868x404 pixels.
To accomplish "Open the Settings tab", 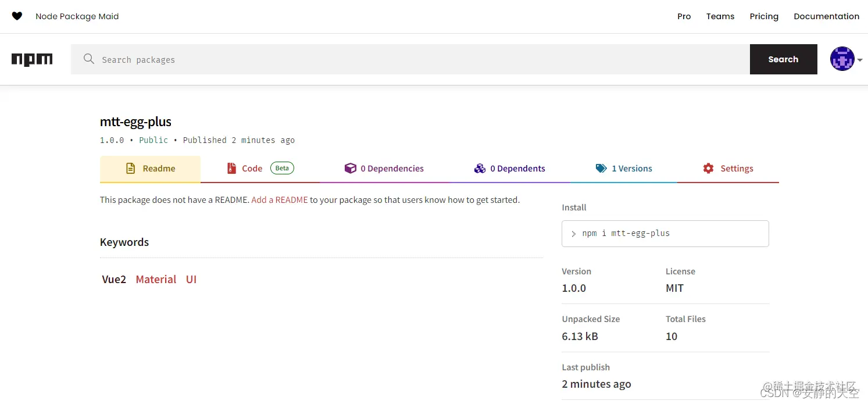I will click(x=728, y=169).
